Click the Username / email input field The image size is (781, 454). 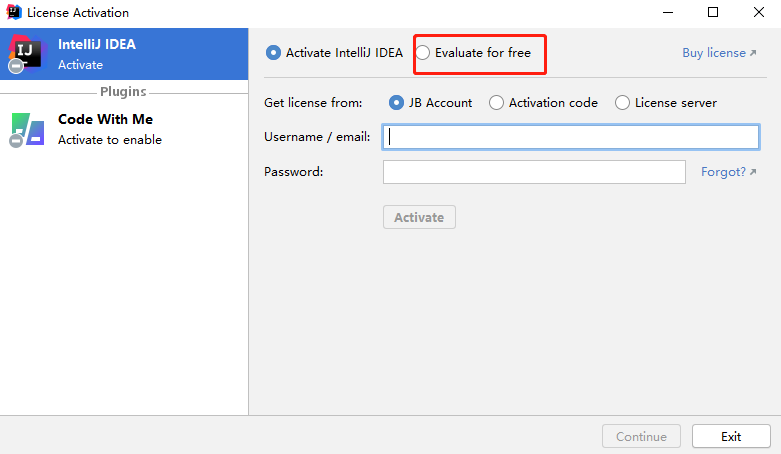pos(571,137)
